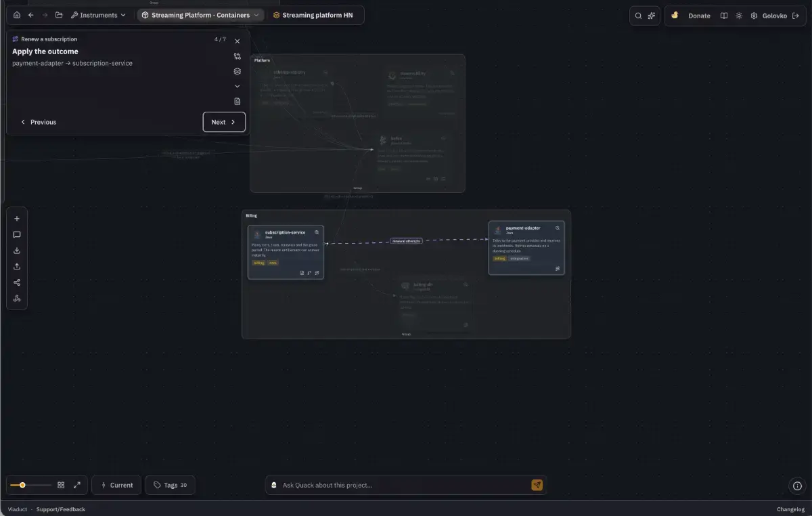Open the Current version selector
This screenshot has width=812, height=516.
(116, 485)
